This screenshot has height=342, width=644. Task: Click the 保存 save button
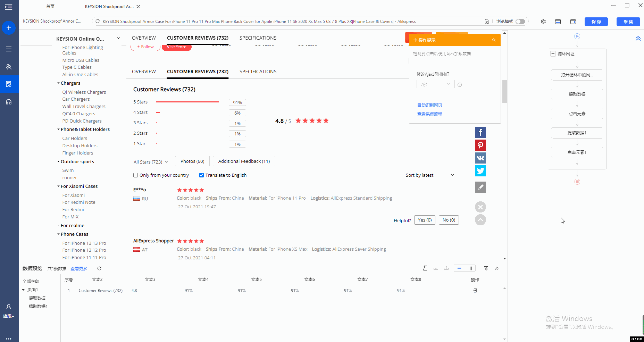pyautogui.click(x=596, y=22)
